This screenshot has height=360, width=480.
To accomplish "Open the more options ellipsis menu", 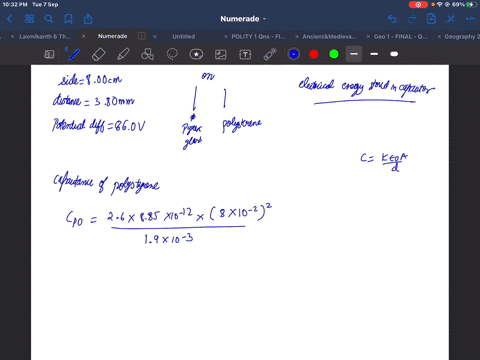I will click(470, 19).
